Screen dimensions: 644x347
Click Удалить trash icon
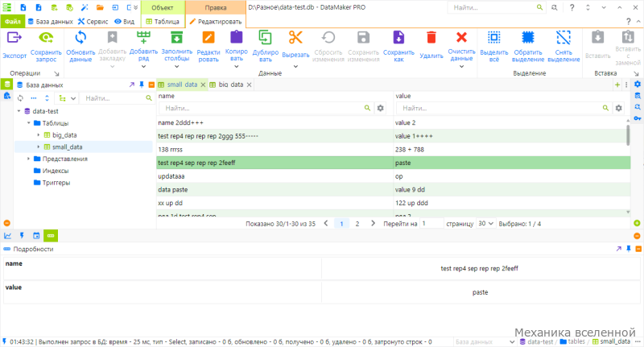click(x=431, y=38)
